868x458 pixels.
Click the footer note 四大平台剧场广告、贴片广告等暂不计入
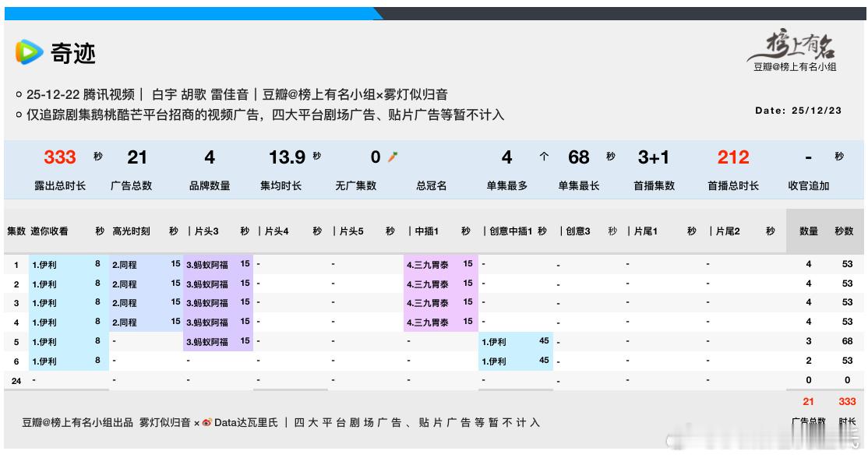point(417,423)
